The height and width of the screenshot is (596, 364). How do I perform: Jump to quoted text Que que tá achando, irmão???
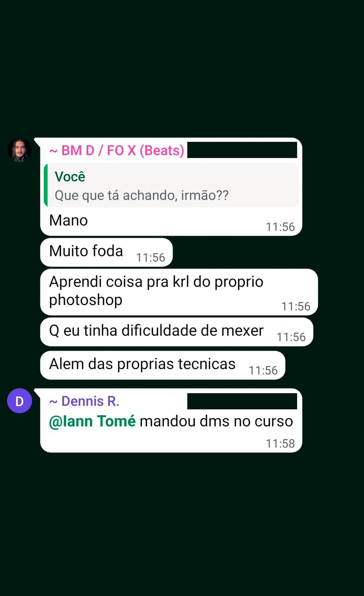pyautogui.click(x=142, y=195)
